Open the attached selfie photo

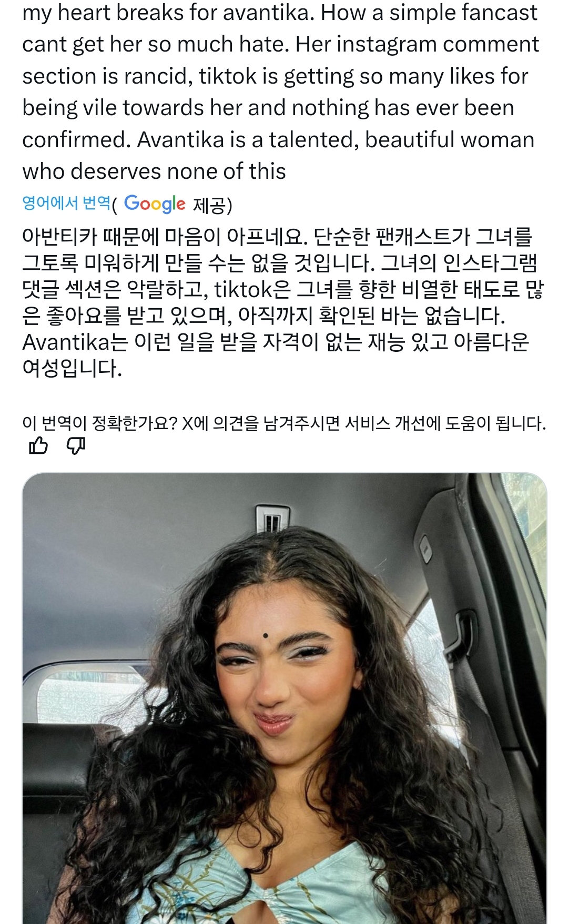pos(285,698)
